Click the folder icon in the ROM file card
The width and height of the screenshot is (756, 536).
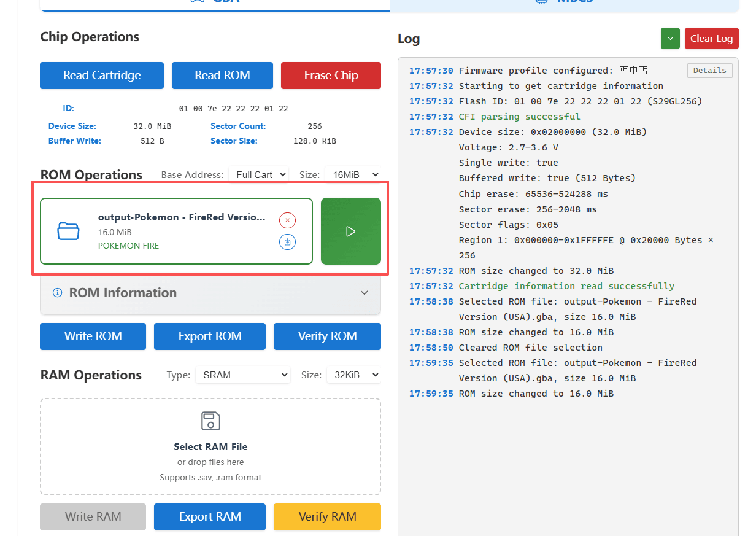(x=68, y=231)
